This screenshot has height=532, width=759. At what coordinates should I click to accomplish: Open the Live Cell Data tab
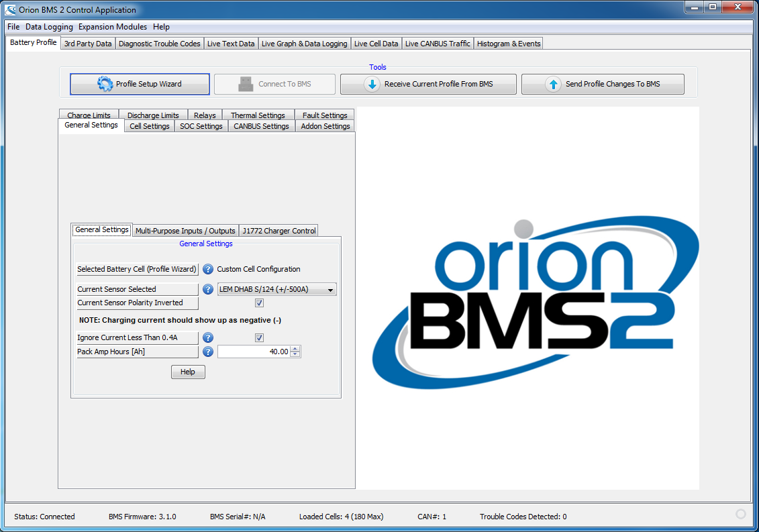pos(376,44)
